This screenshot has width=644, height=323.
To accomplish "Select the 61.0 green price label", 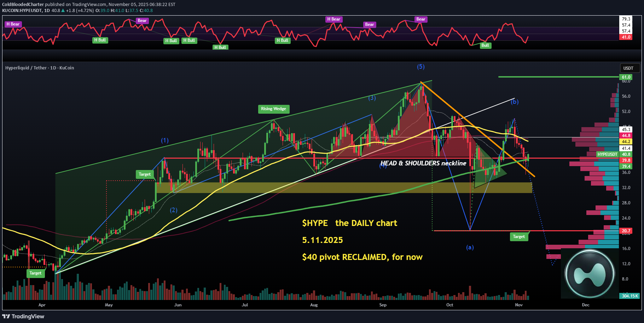I will pos(626,77).
